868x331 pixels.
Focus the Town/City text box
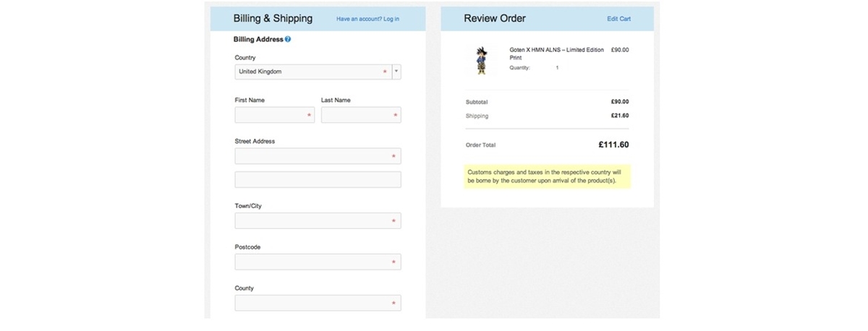pyautogui.click(x=317, y=221)
